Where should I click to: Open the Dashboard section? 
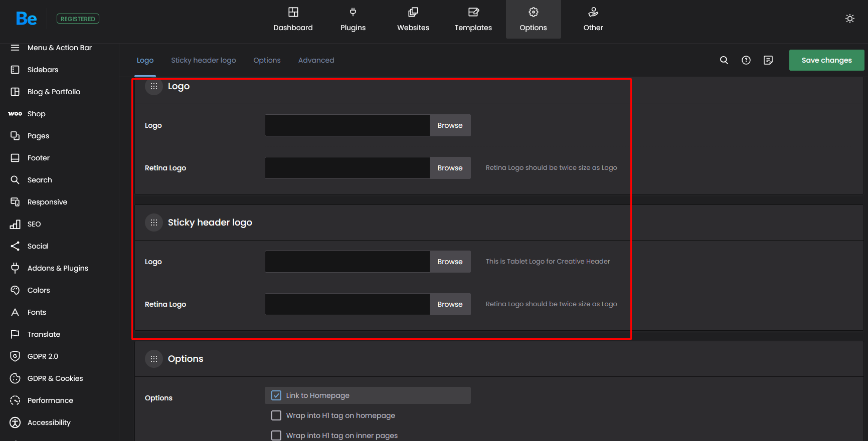click(x=293, y=19)
